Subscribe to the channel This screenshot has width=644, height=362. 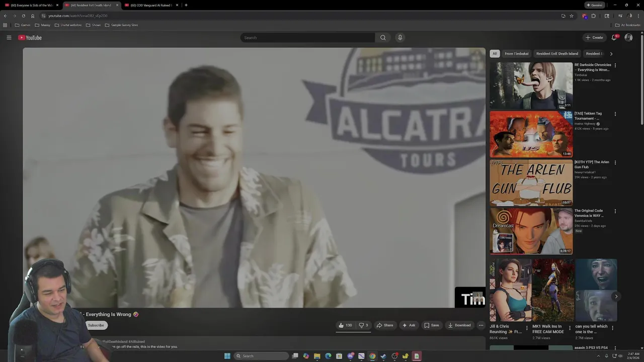coord(96,325)
